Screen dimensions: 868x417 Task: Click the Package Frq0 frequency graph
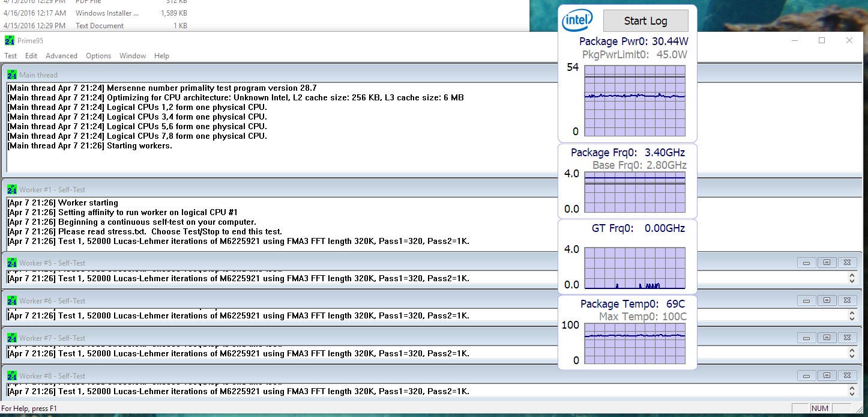635,193
